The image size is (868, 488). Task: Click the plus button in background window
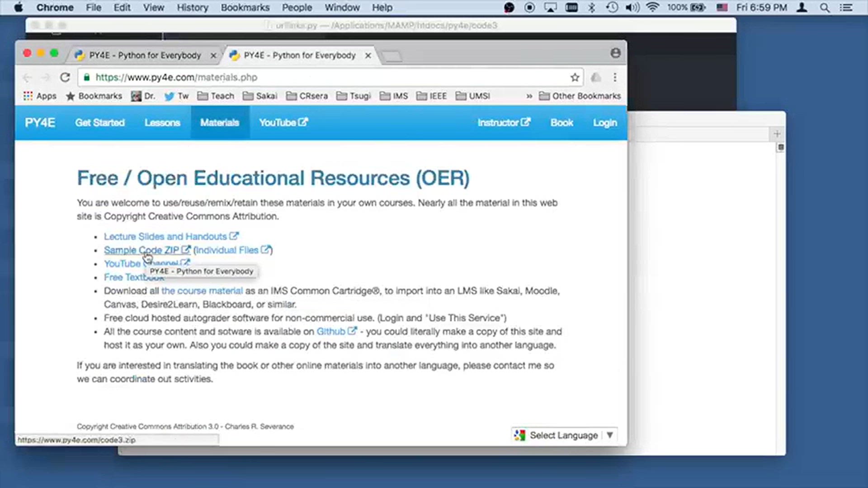[777, 134]
